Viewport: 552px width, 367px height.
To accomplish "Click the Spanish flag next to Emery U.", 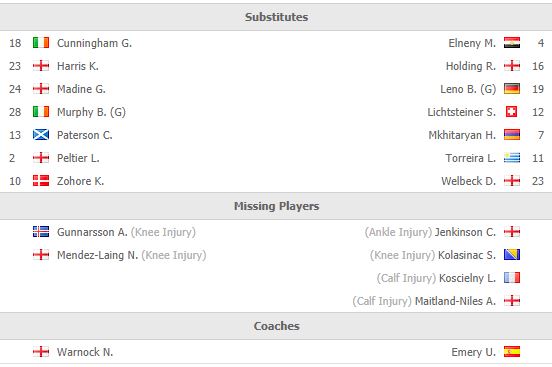I will tap(512, 352).
